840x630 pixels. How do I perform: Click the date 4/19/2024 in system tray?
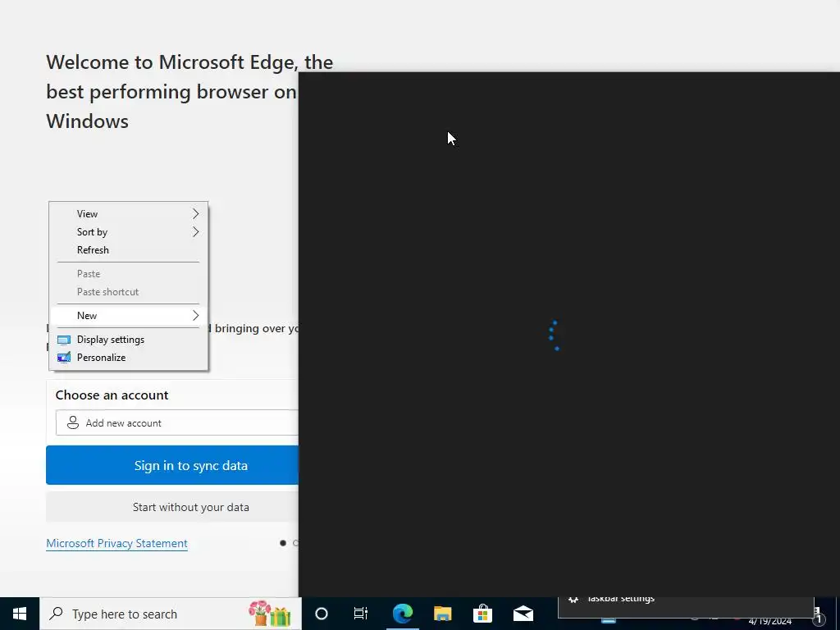pyautogui.click(x=769, y=622)
